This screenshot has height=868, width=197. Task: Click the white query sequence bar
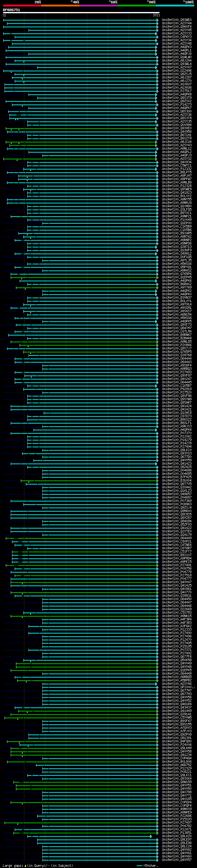click(x=81, y=13)
